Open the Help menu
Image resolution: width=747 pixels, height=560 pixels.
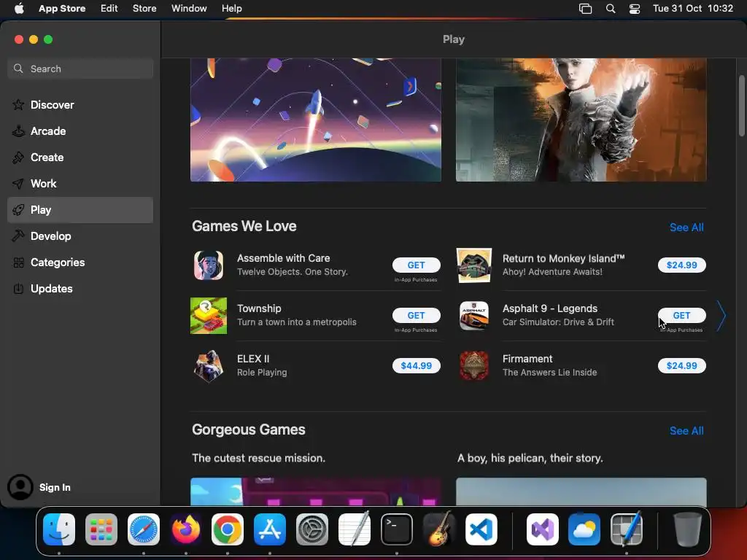(231, 9)
